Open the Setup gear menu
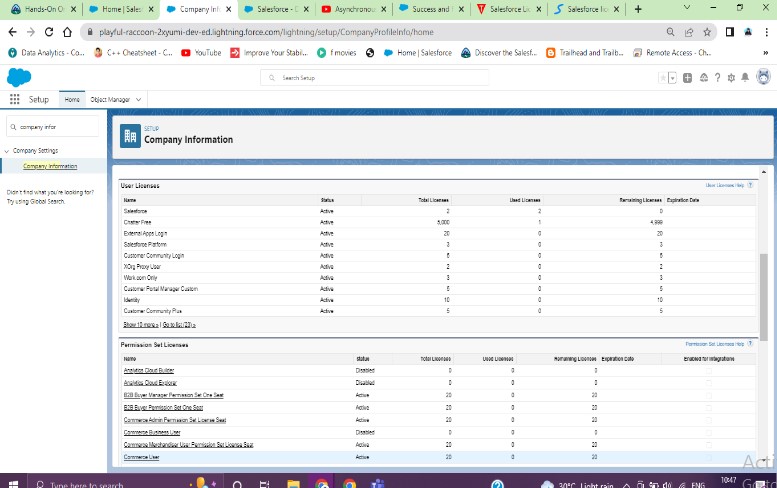The height and width of the screenshot is (488, 777). (x=731, y=78)
